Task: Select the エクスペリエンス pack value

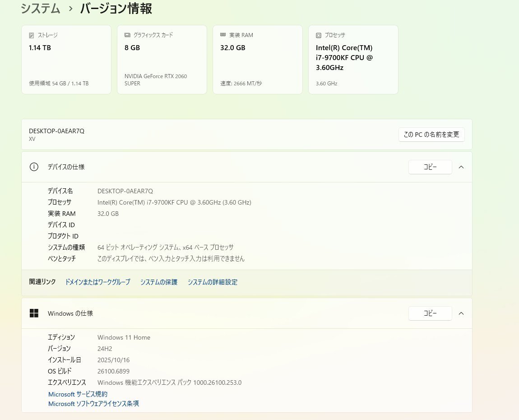Action: (x=170, y=383)
